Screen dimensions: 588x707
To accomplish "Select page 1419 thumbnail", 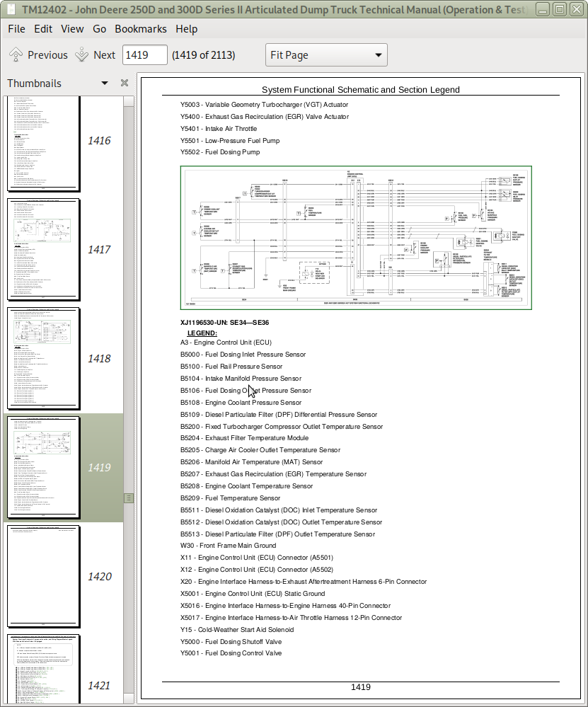I will [x=43, y=468].
